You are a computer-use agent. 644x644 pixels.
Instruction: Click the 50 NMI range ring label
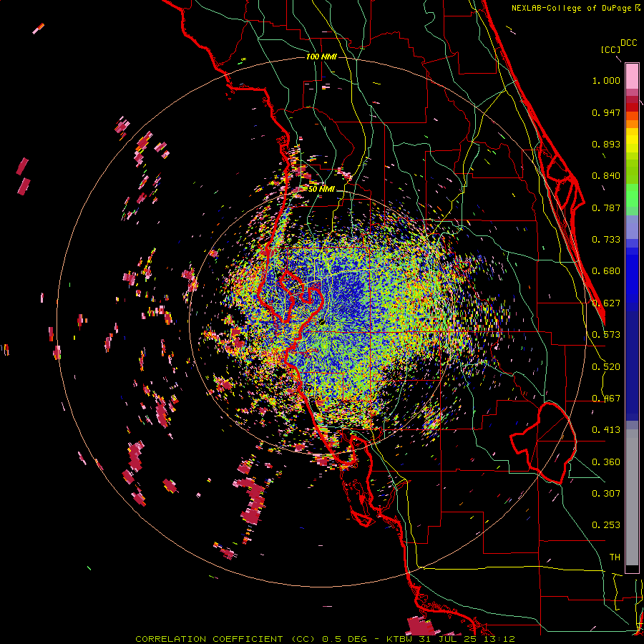321,189
